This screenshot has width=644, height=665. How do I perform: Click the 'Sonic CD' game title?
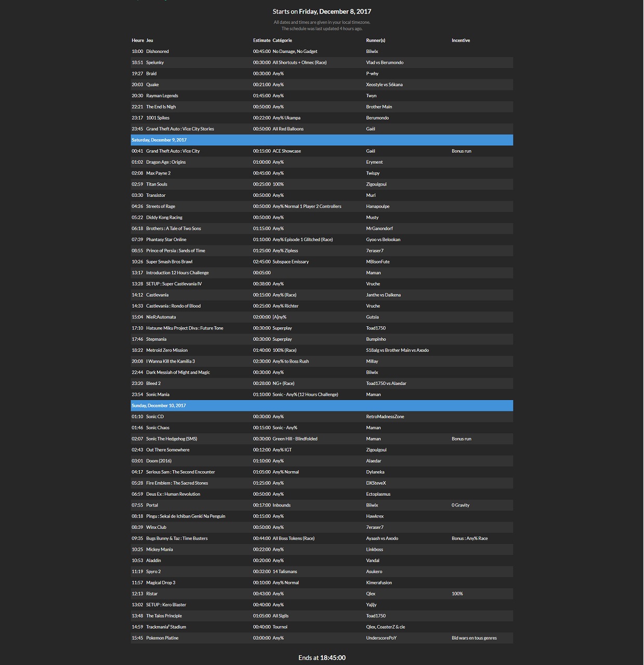pyautogui.click(x=155, y=417)
